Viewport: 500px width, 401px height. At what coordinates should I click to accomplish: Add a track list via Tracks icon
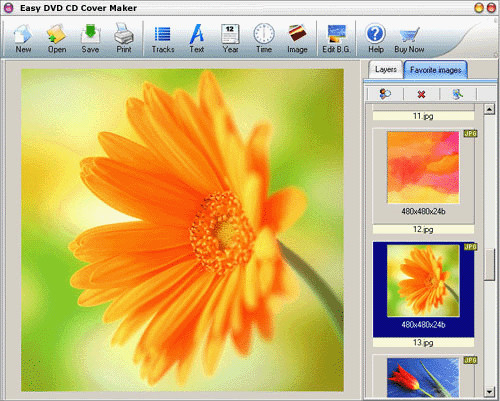163,38
